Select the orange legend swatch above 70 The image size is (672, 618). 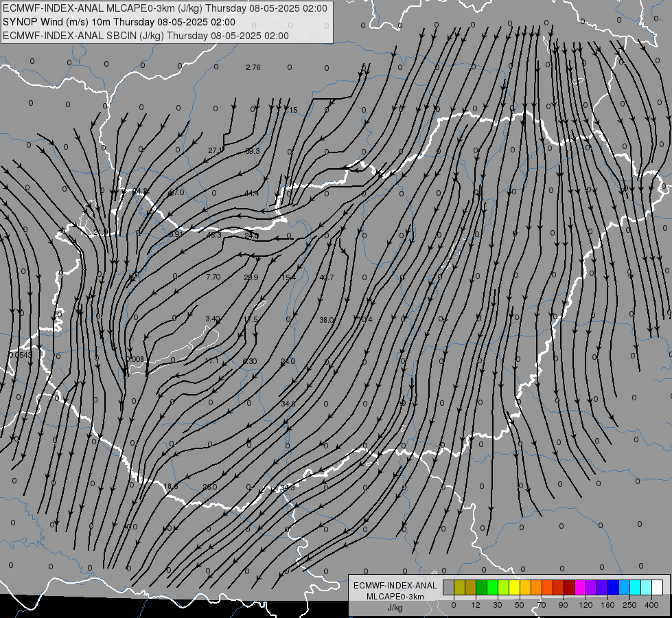point(537,587)
